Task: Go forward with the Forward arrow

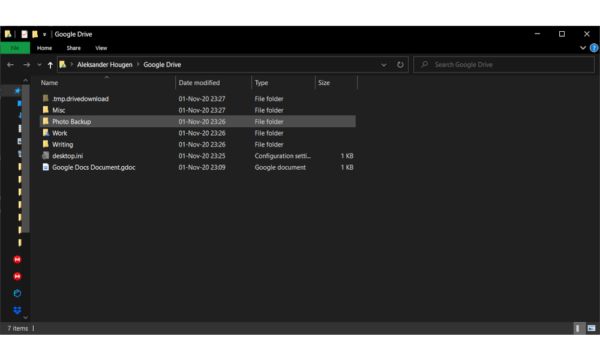Action: [26, 65]
